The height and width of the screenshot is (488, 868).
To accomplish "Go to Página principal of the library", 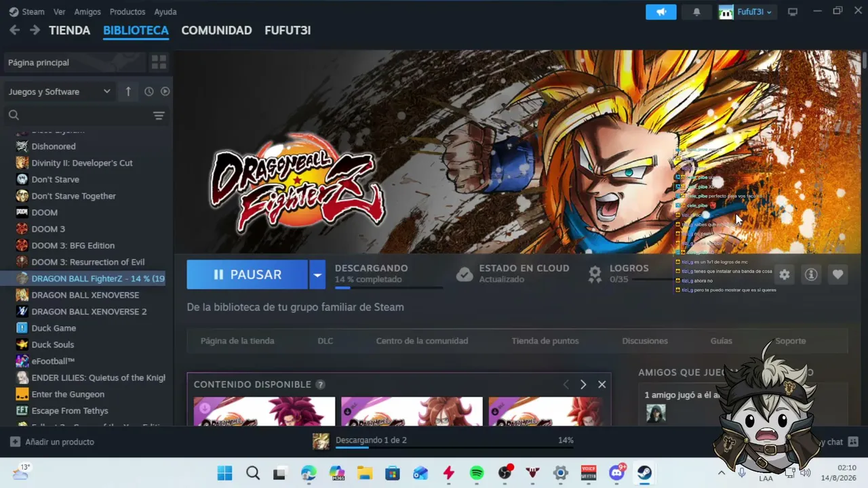I will pos(75,62).
